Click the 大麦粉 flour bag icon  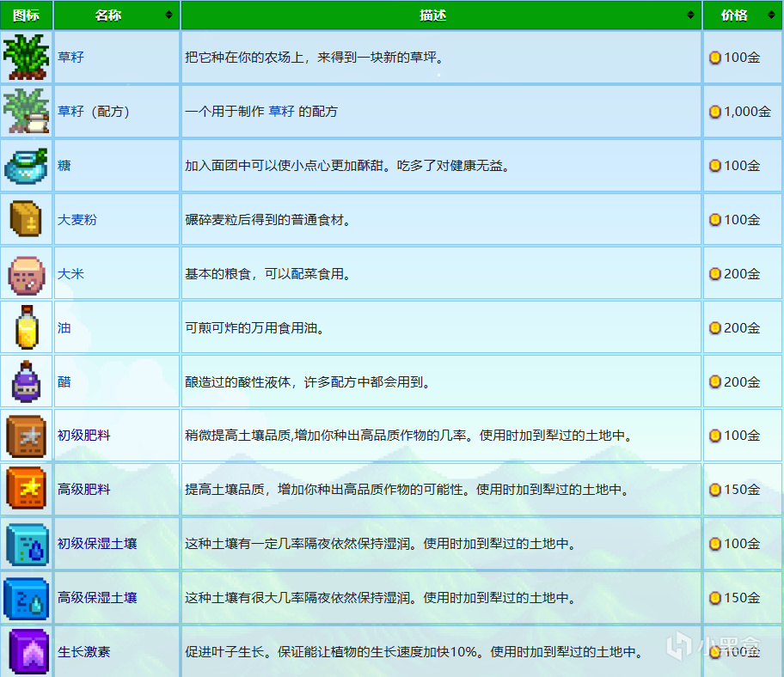point(26,219)
